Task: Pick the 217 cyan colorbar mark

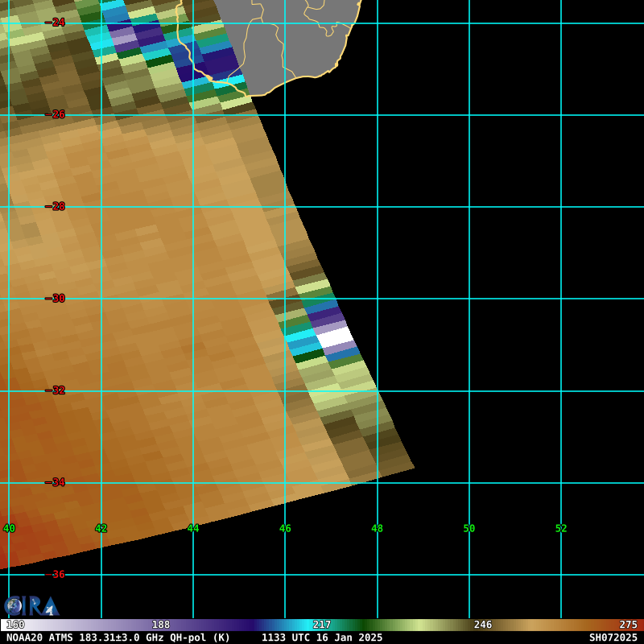Action: [x=322, y=625]
